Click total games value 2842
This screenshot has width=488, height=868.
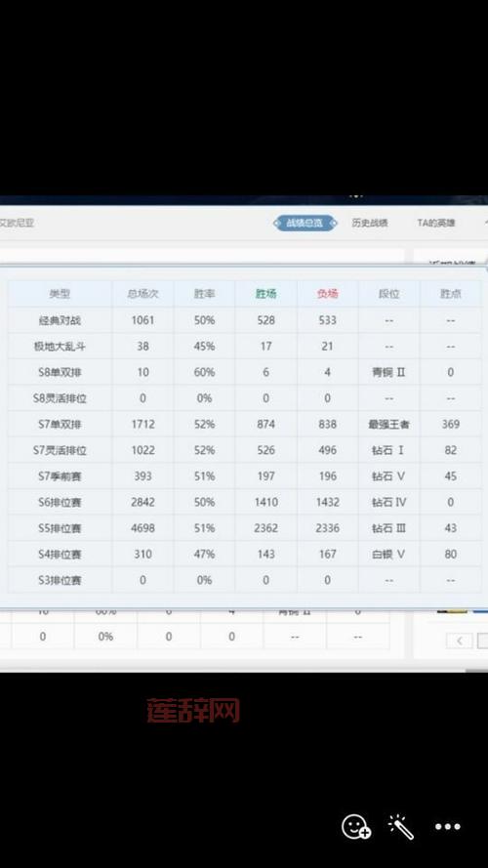(x=142, y=502)
